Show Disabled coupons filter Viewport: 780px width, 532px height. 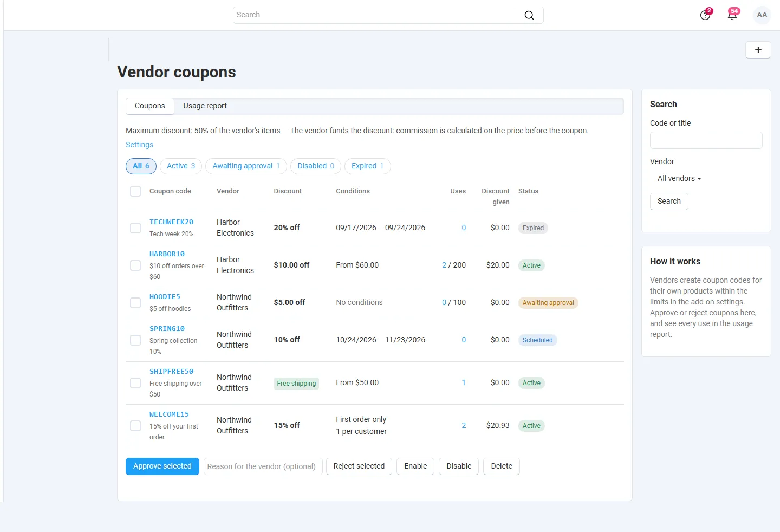[x=316, y=166]
